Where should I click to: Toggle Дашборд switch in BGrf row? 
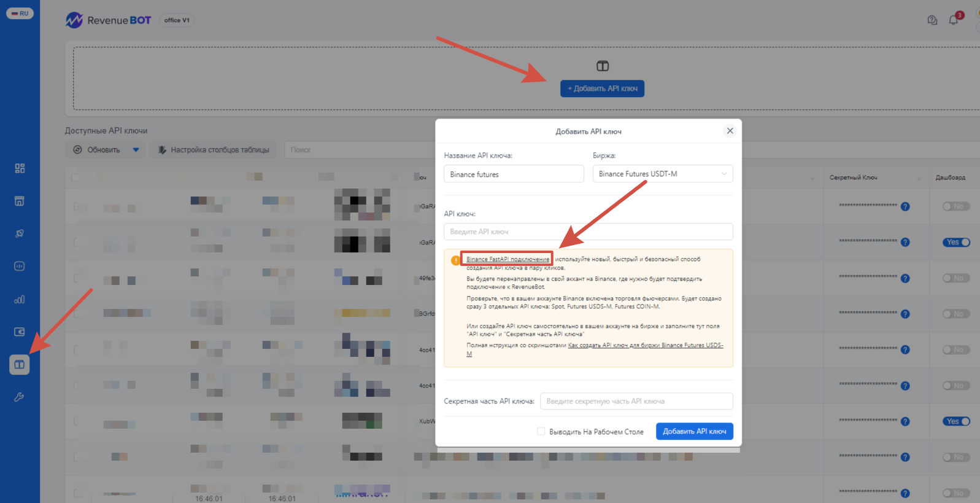pyautogui.click(x=956, y=314)
